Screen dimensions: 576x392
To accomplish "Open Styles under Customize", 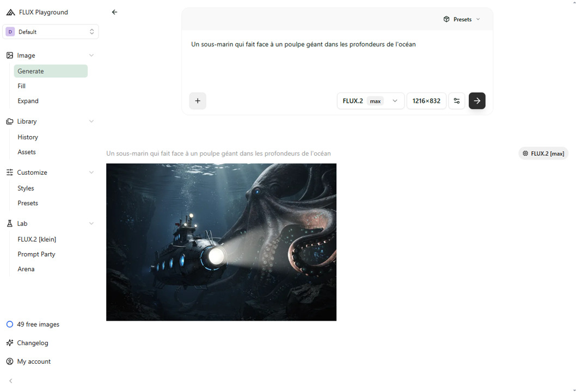I will (x=26, y=188).
